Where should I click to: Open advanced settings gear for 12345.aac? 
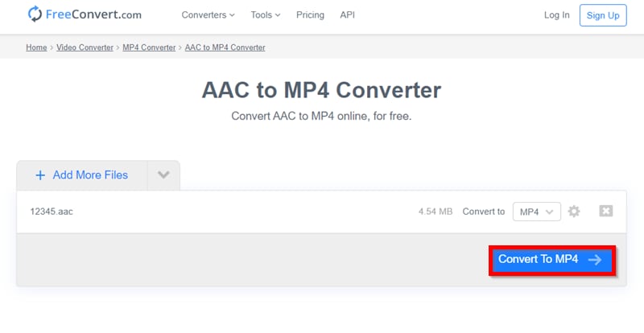point(574,212)
